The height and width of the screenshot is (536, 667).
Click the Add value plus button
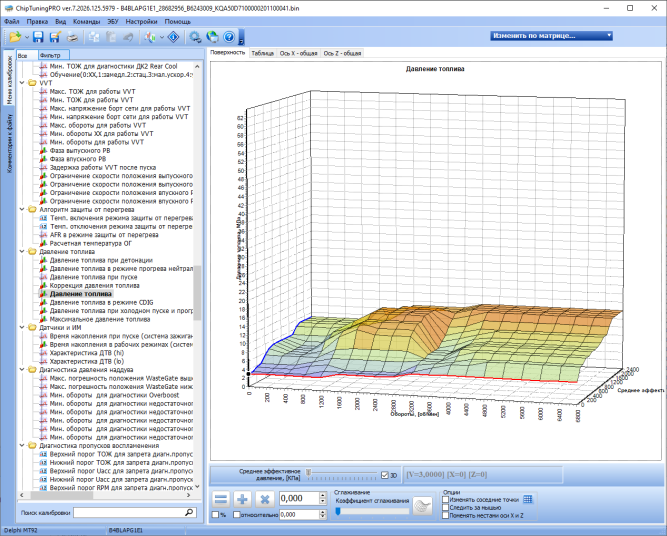point(243,499)
